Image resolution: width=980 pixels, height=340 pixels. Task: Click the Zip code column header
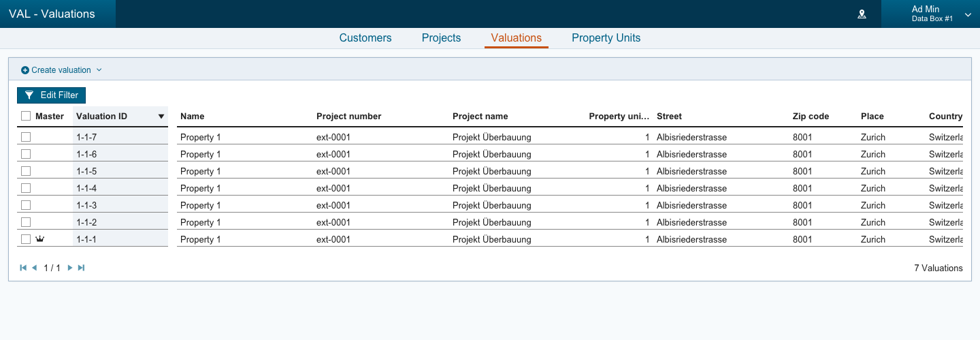tap(811, 117)
